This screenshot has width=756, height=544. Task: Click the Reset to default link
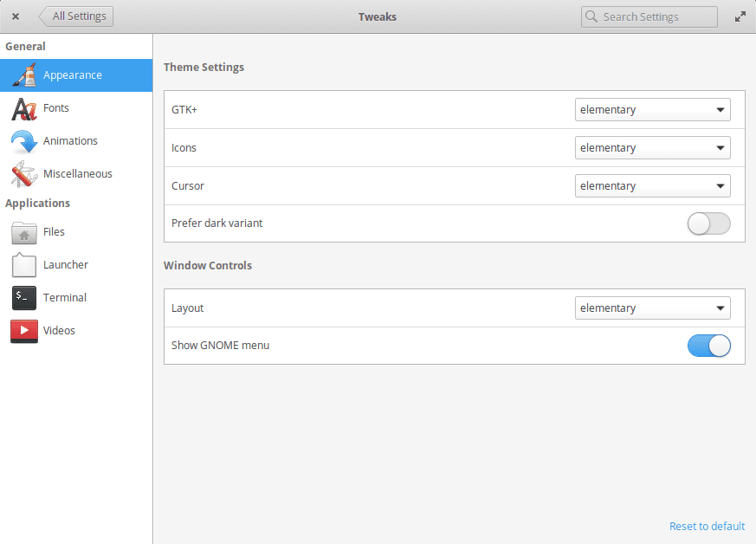click(707, 527)
